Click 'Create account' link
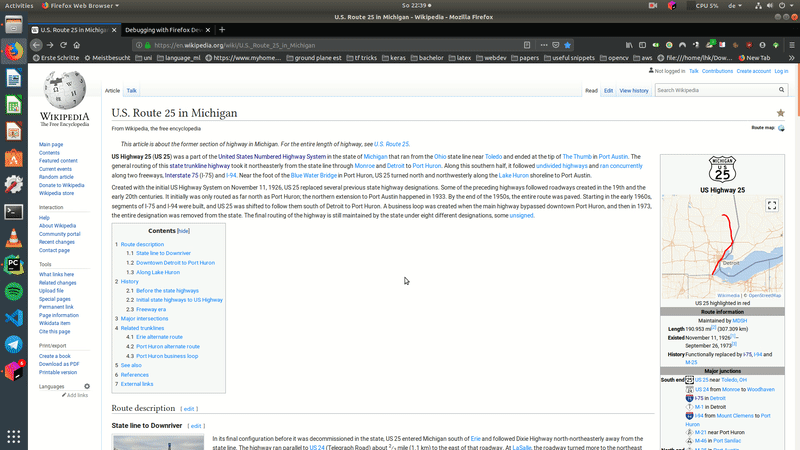The image size is (800, 450). (x=753, y=71)
